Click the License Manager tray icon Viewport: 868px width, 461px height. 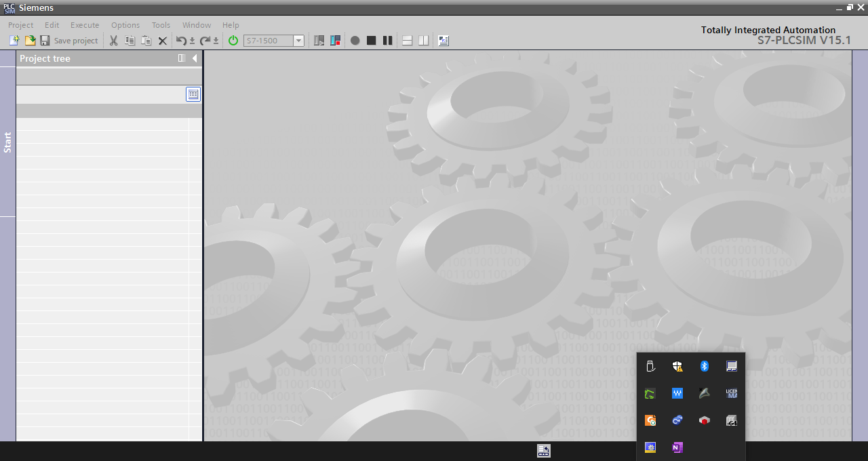(731, 393)
